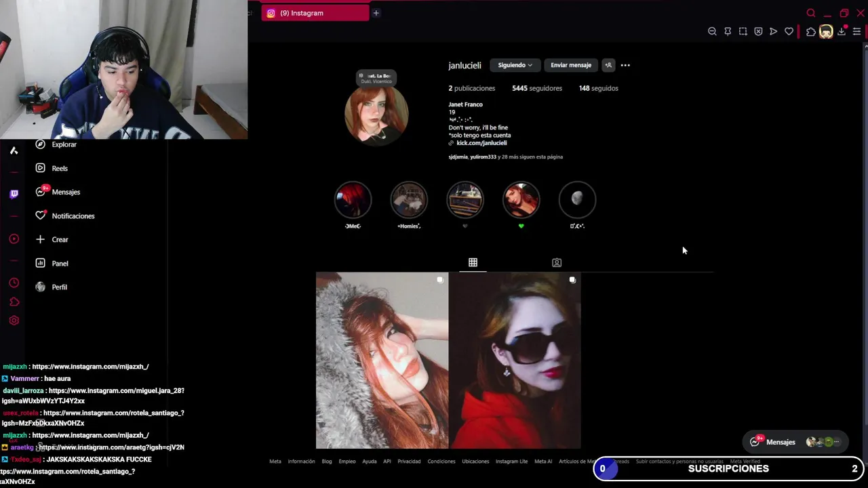Click '2 publicaciones' count

[x=472, y=88]
